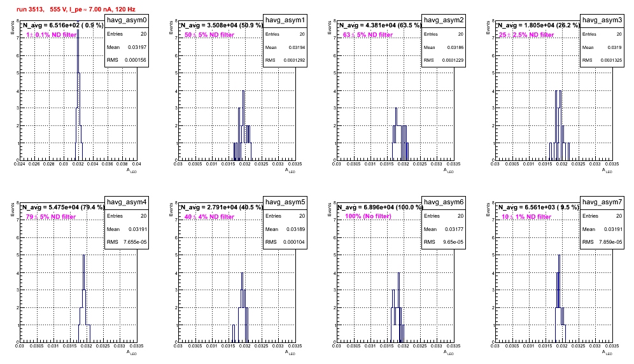Viewport: 634px width, 364px height.
Task: Click the 40± 4% ND filter label
Action: pos(209,217)
